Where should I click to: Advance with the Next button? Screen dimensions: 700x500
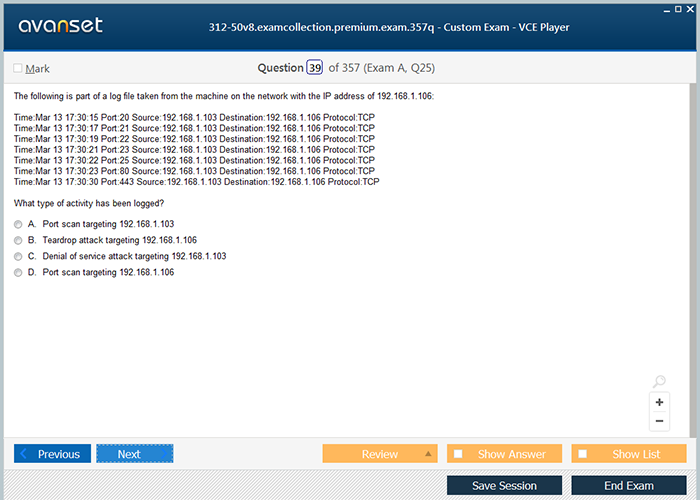coord(134,454)
